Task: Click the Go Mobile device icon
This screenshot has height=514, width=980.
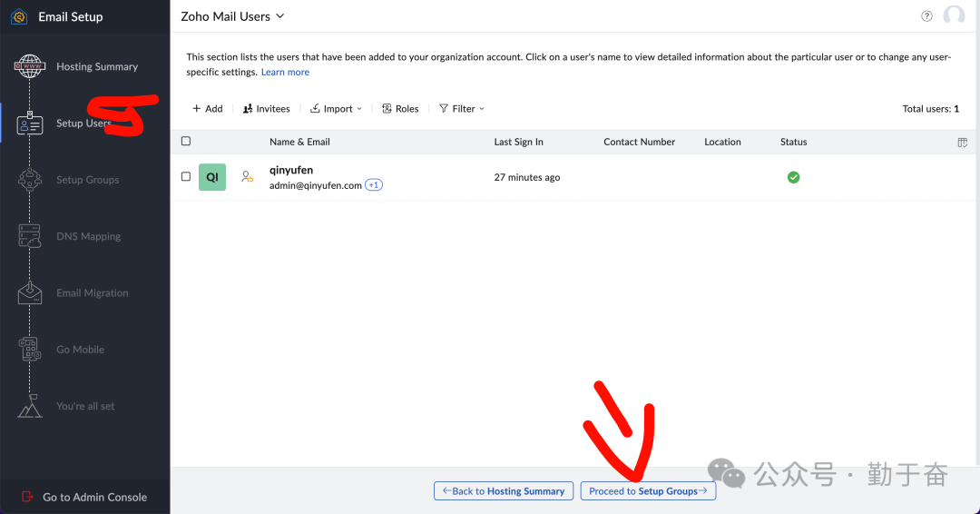Action: pyautogui.click(x=30, y=350)
